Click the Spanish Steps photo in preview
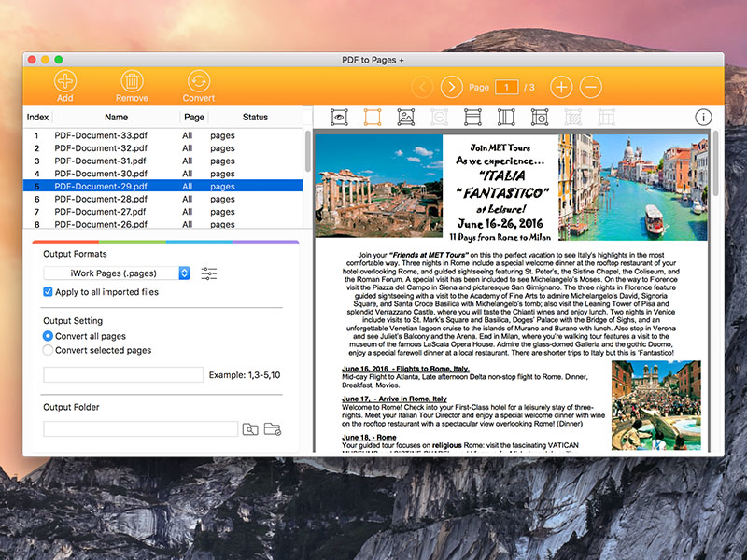The width and height of the screenshot is (747, 560). [x=656, y=405]
